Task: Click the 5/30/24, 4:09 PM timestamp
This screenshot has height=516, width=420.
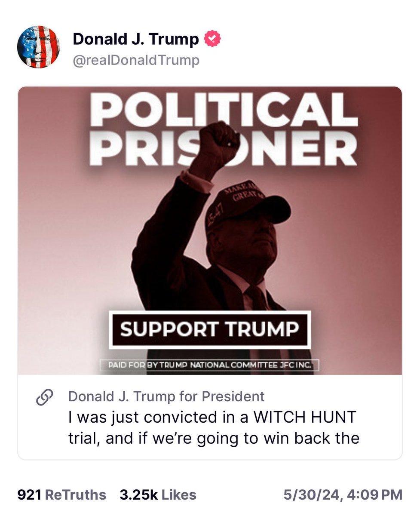Action: click(x=343, y=494)
